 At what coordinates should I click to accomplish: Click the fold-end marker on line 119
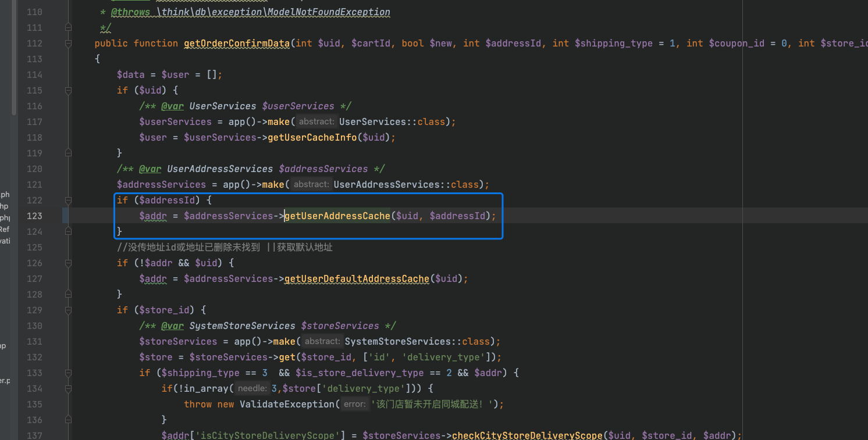69,153
